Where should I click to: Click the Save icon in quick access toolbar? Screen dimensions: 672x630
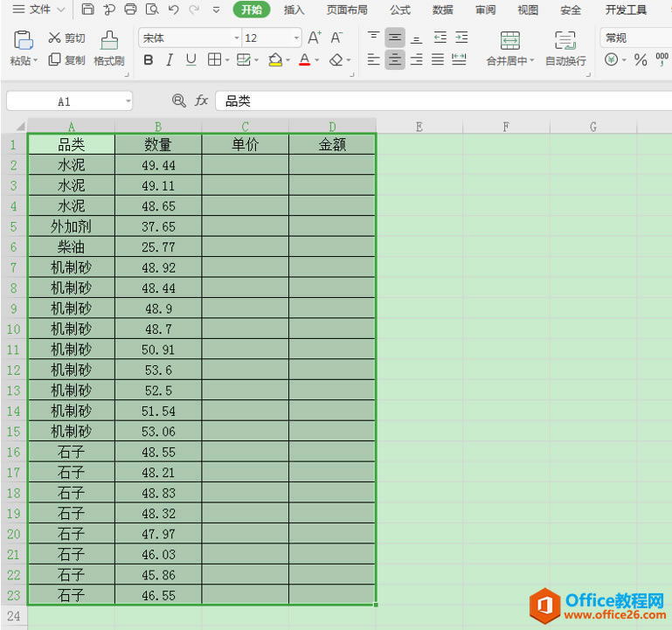(88, 9)
